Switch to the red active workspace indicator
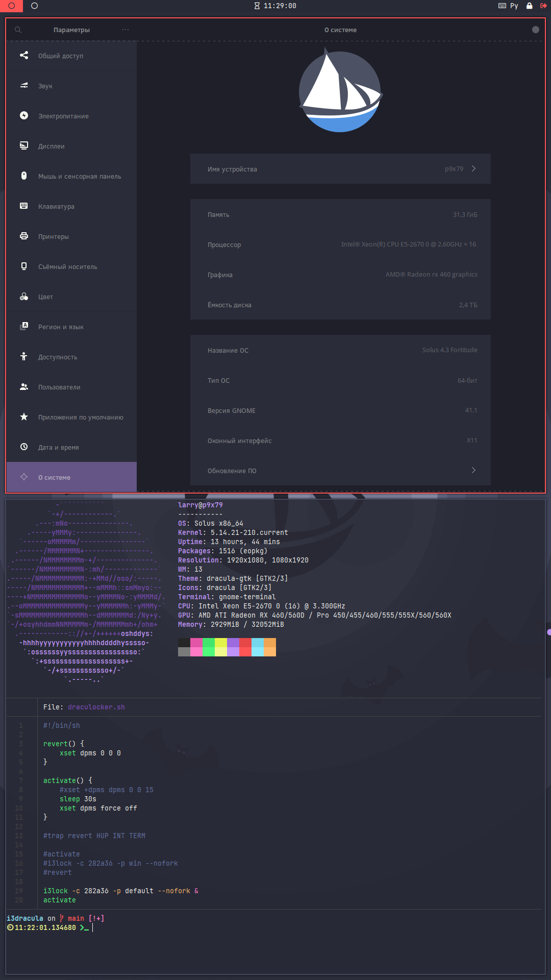The height and width of the screenshot is (980, 551). point(11,6)
